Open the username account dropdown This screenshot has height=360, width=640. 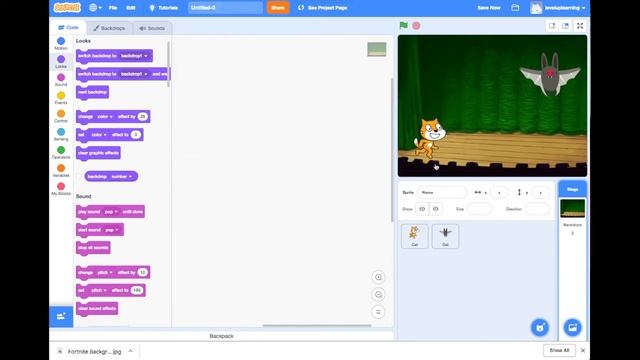[565, 8]
